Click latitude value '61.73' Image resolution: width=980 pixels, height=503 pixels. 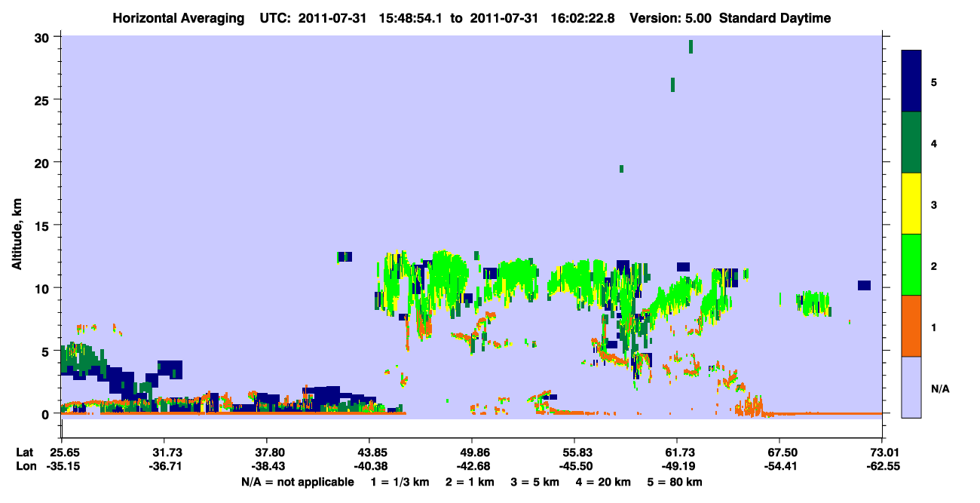pos(677,452)
